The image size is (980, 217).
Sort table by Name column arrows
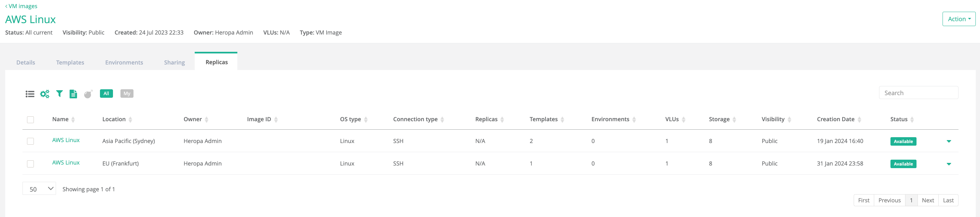tap(73, 120)
